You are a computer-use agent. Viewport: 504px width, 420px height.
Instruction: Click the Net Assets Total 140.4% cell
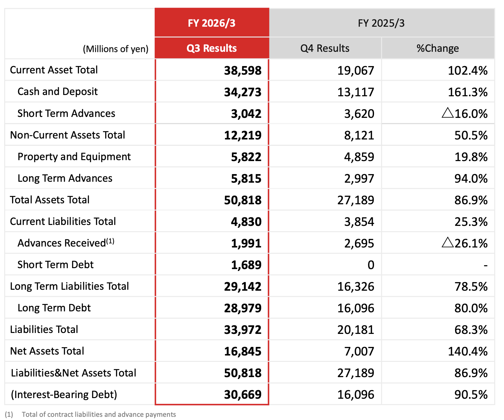(467, 351)
